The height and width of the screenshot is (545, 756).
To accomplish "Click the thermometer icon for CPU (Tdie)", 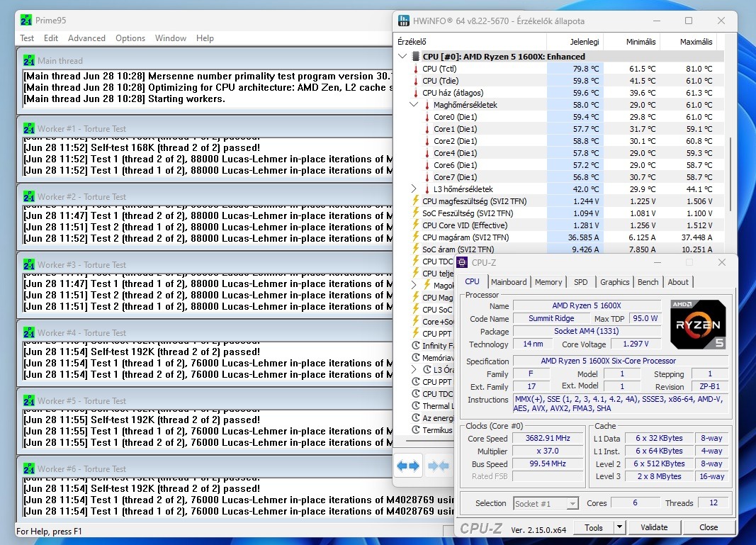I will click(416, 81).
